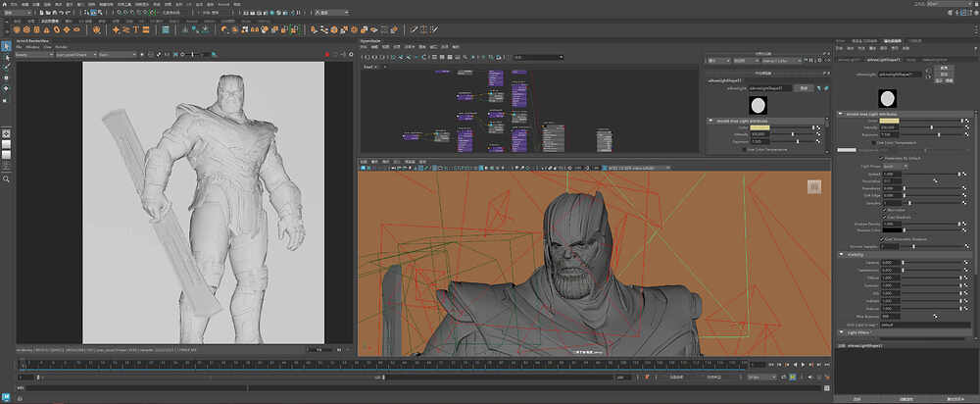The width and height of the screenshot is (980, 404).
Task: Click Copy Tab at Attribute Editor bottom
Action: (955, 398)
